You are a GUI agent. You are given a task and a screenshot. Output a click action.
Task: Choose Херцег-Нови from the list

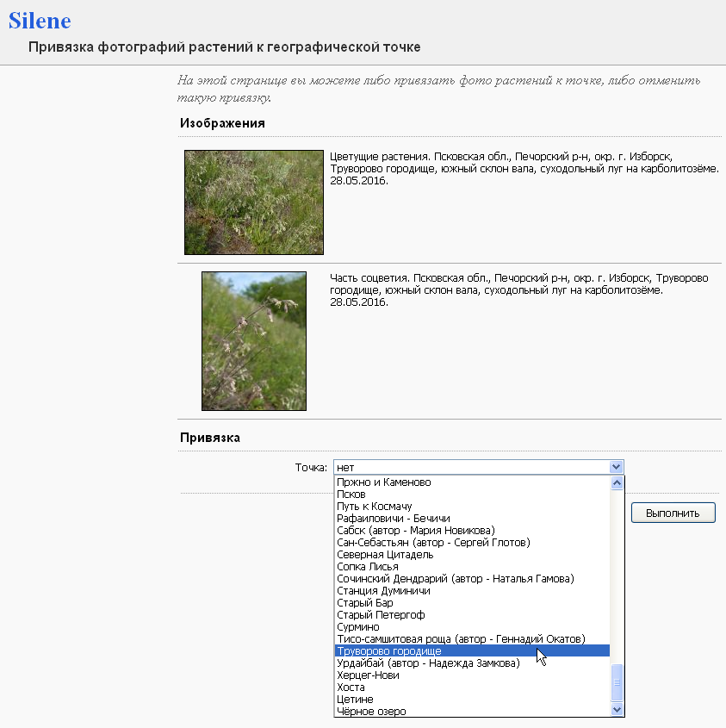click(x=368, y=675)
